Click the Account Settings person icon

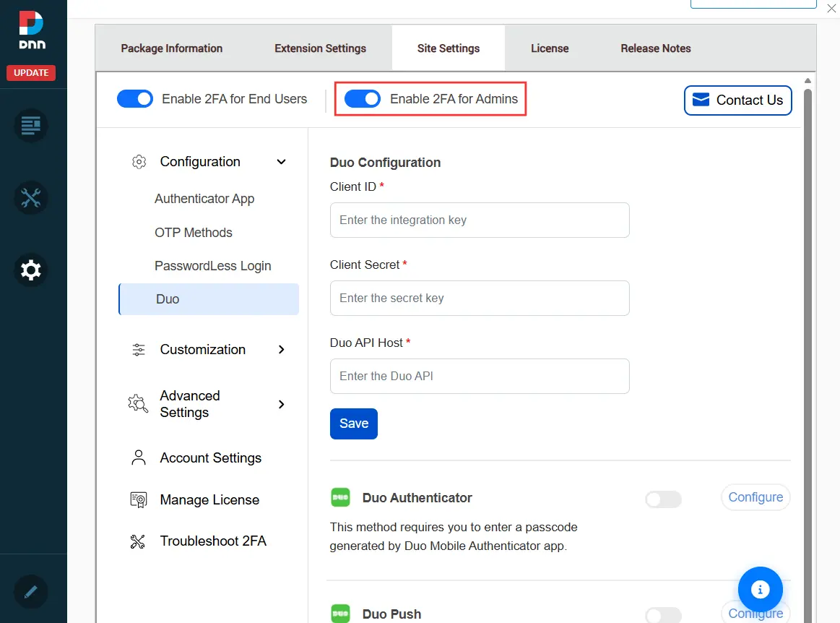(x=139, y=458)
